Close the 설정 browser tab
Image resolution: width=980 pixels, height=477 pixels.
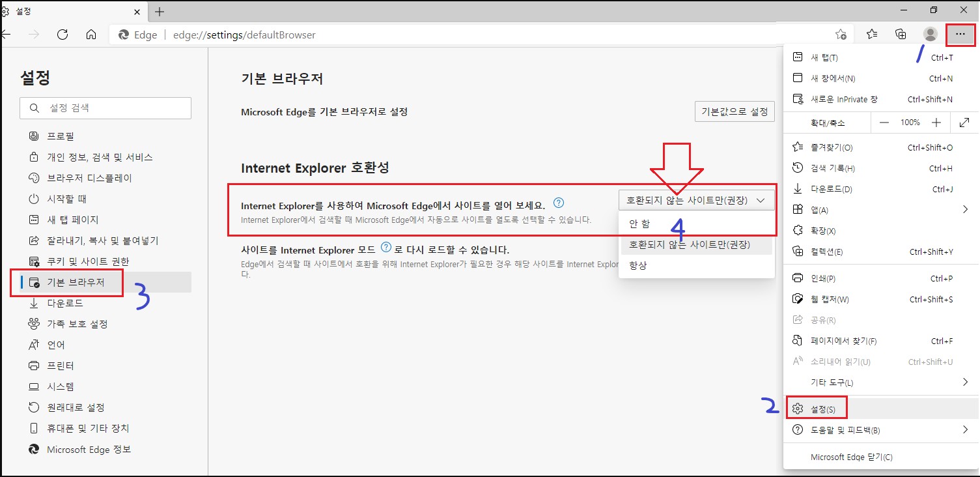pyautogui.click(x=137, y=12)
